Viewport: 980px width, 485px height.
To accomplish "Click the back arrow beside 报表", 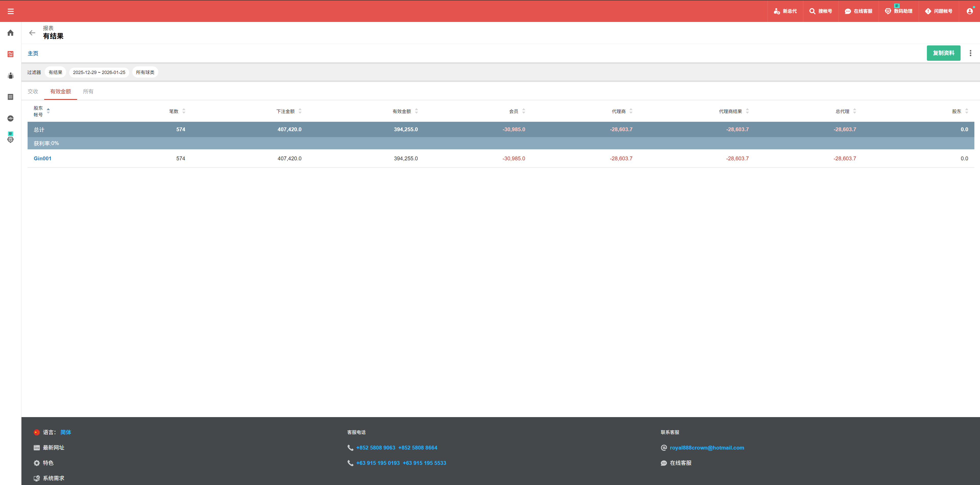I will [x=32, y=33].
